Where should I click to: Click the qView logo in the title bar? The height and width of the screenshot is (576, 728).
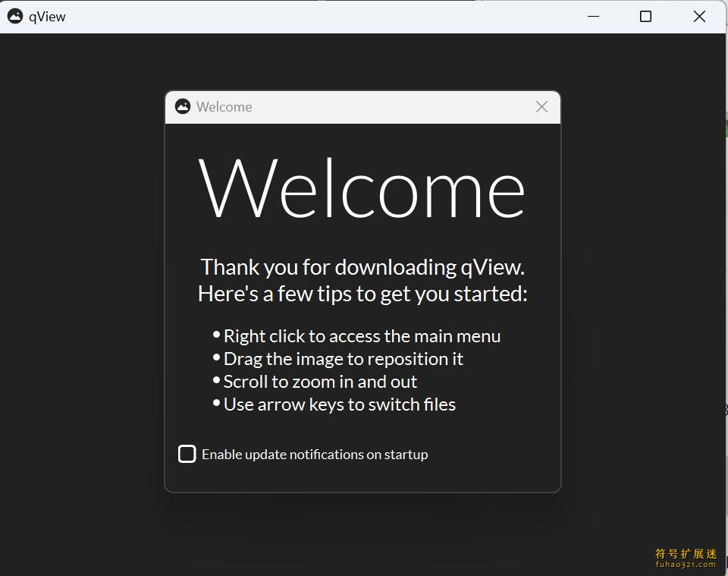point(15,15)
